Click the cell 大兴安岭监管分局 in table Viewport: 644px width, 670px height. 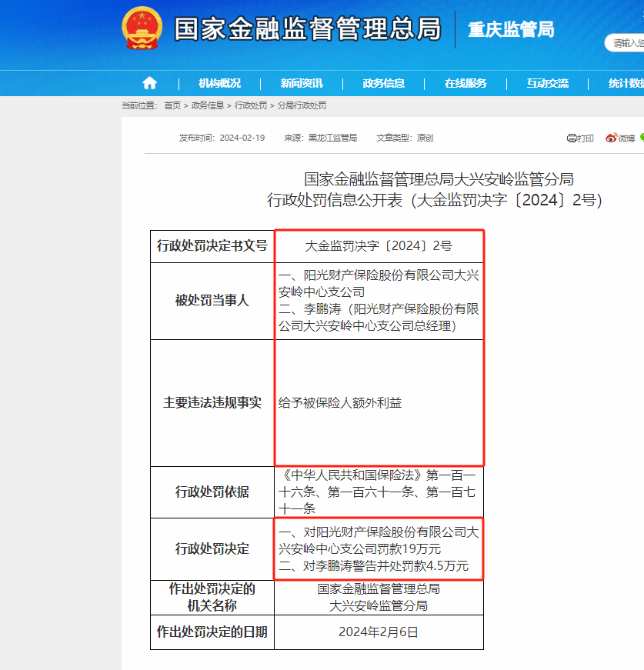[x=379, y=606]
